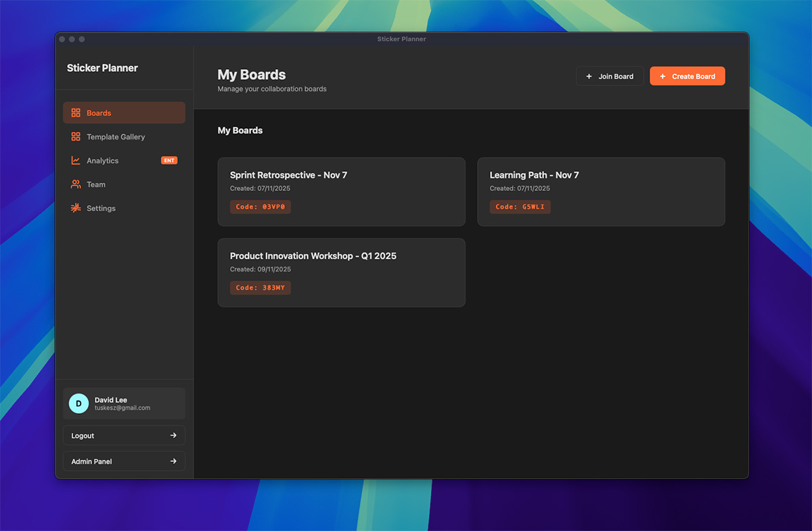The height and width of the screenshot is (531, 812).
Task: Click the ENT badge next to Analytics
Action: pyautogui.click(x=169, y=161)
